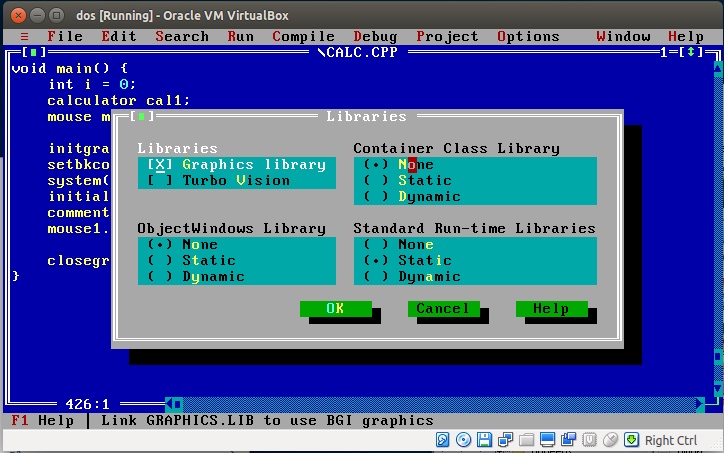The image size is (724, 453).
Task: Open the Search menu
Action: point(182,36)
